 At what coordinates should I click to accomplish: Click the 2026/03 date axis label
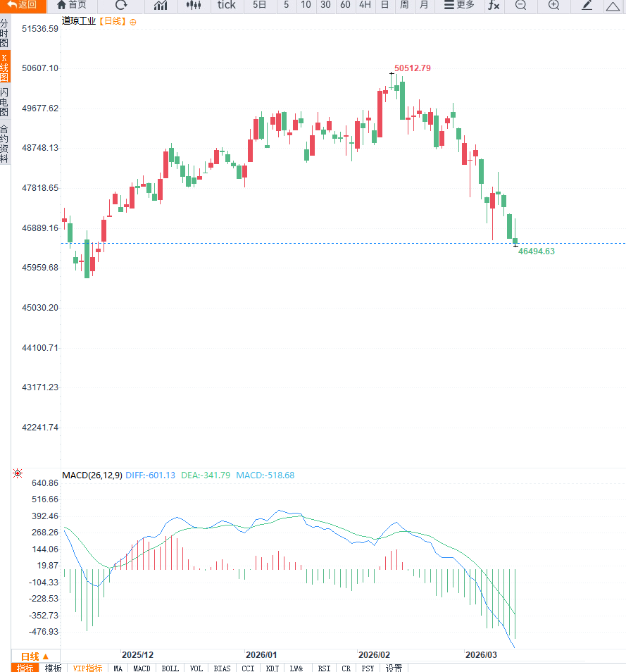pos(481,655)
